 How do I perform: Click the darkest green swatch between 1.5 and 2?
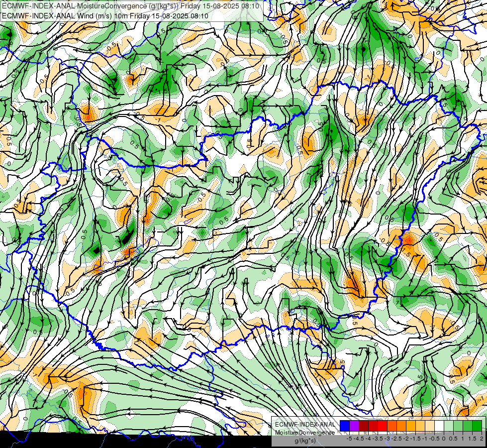click(x=477, y=426)
